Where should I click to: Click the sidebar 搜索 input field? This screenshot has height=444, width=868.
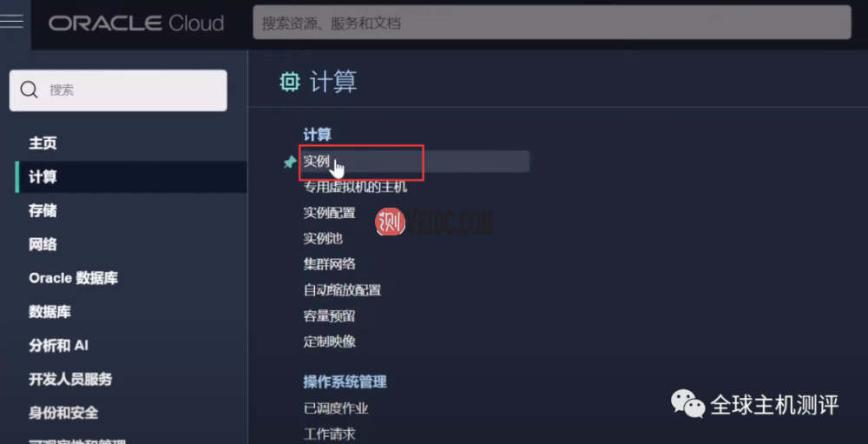click(x=118, y=89)
